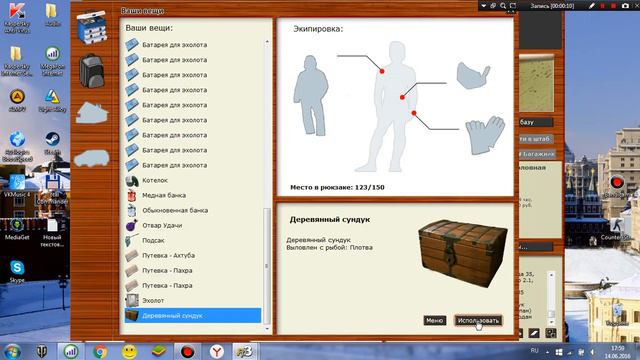Click the RU language indicator in the tray

(x=535, y=351)
